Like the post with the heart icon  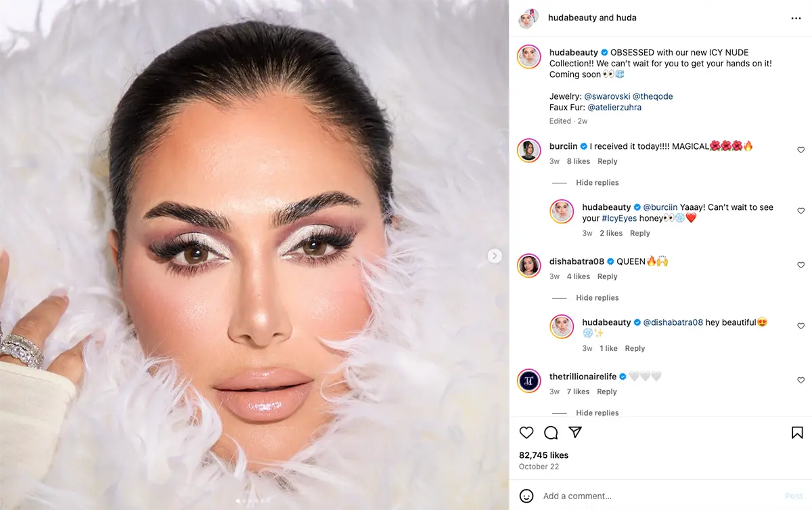(526, 433)
